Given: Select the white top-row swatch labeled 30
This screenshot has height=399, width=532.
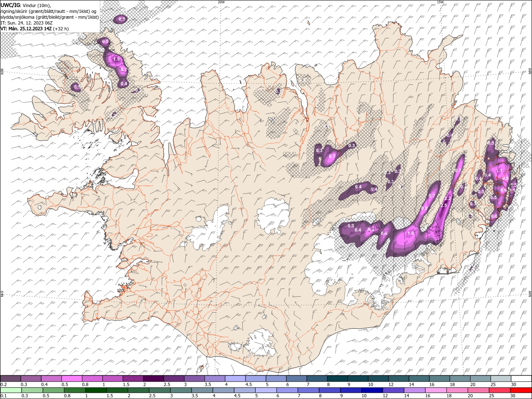Looking at the screenshot, I should click(521, 379).
